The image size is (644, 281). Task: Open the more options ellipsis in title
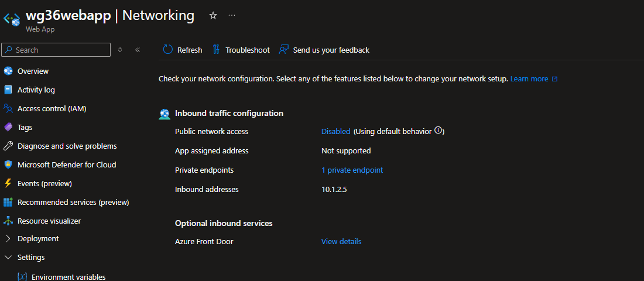232,16
